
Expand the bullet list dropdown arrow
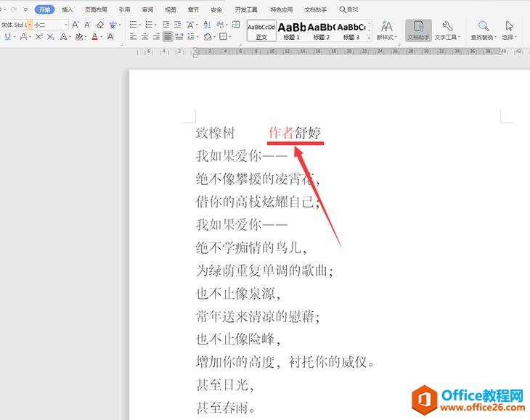point(139,25)
